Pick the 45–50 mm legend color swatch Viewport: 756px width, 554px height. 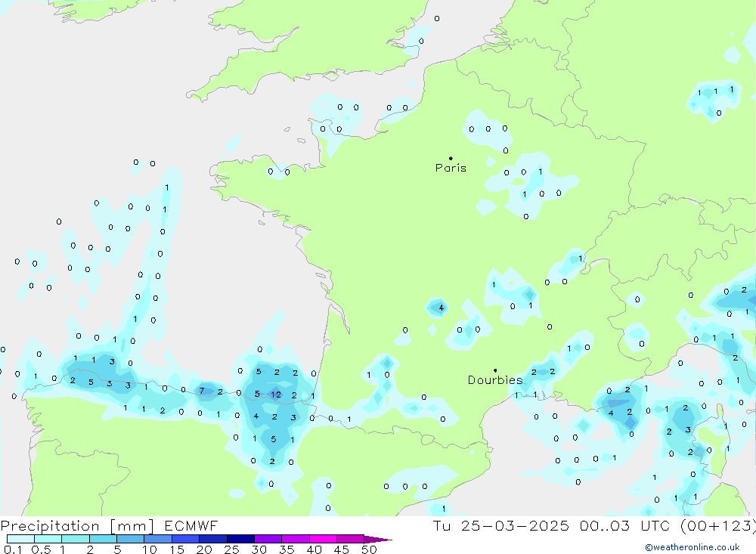(x=351, y=539)
